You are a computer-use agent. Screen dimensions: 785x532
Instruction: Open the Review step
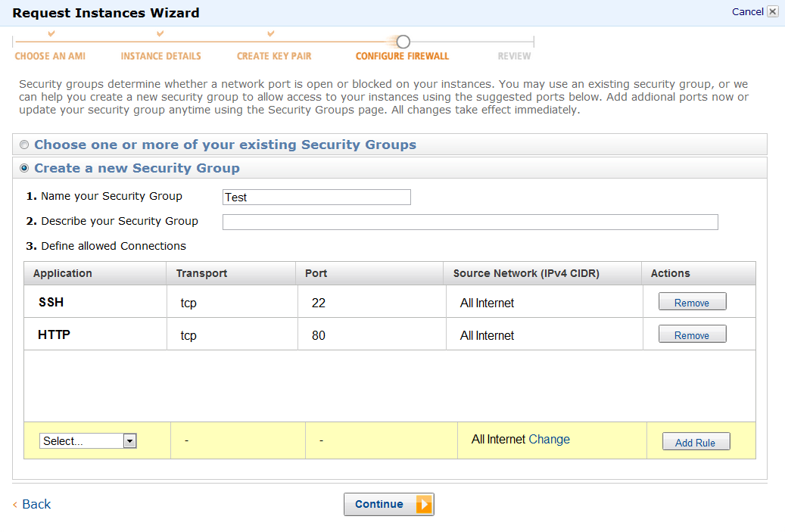[515, 56]
